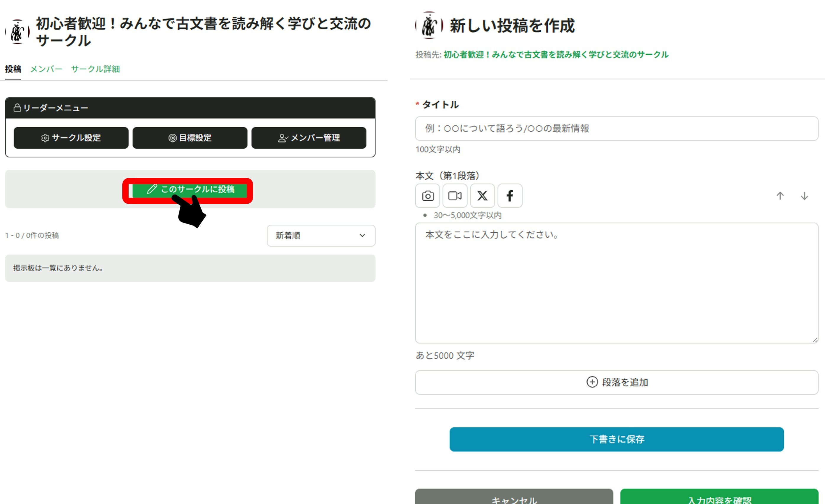Click the X (Twitter) embed icon

[x=482, y=196]
